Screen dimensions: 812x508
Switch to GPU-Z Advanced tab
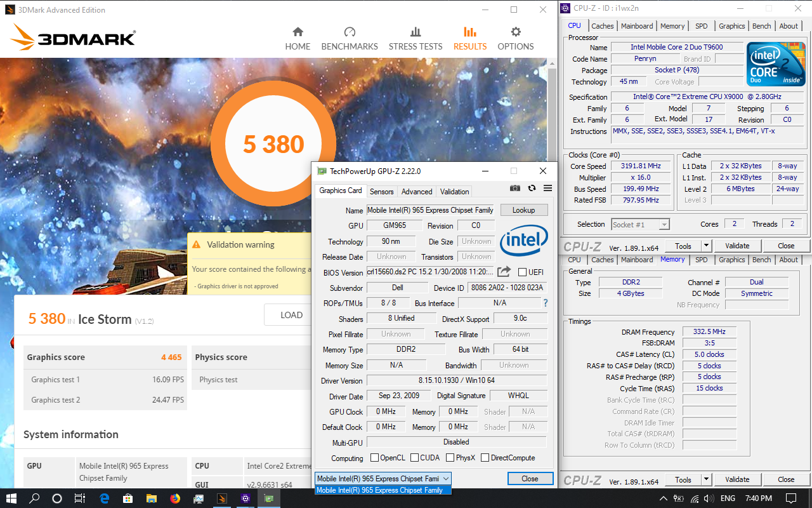[417, 191]
